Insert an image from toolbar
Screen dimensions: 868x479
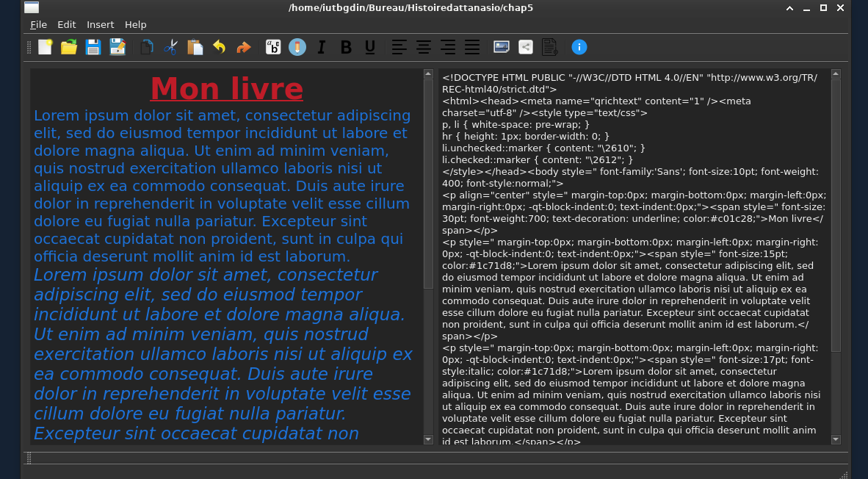pyautogui.click(x=502, y=47)
